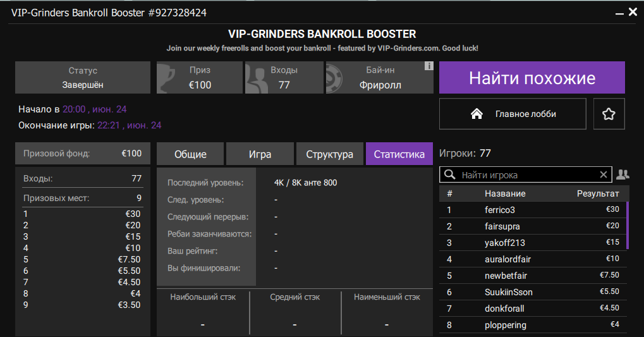This screenshot has width=644, height=337.
Task: Minimize the tournament lobby window
Action: tap(619, 13)
